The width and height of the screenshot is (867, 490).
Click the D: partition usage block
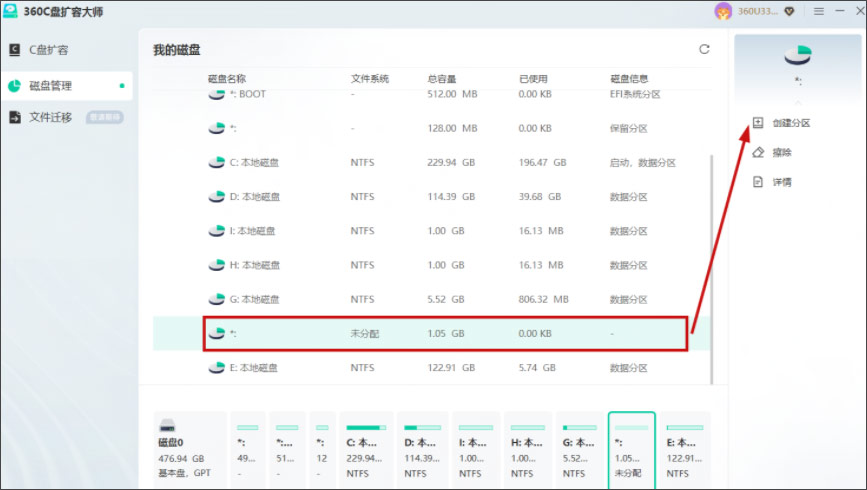pos(422,450)
